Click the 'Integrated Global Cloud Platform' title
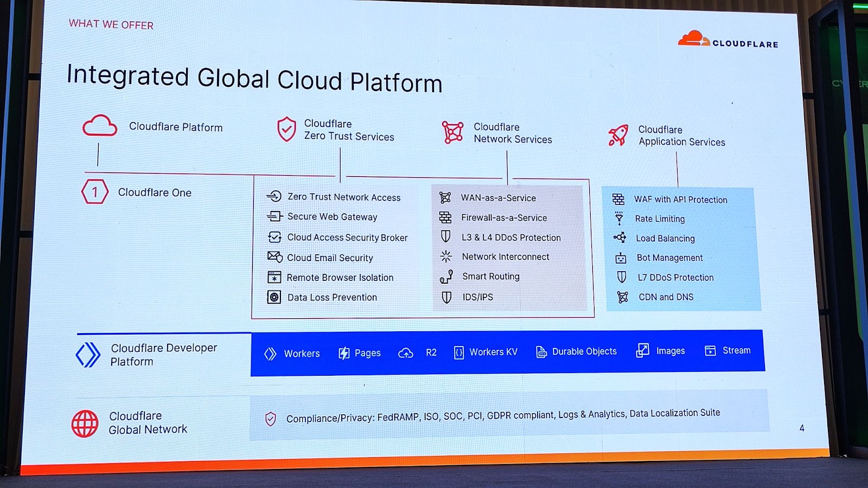 (254, 79)
